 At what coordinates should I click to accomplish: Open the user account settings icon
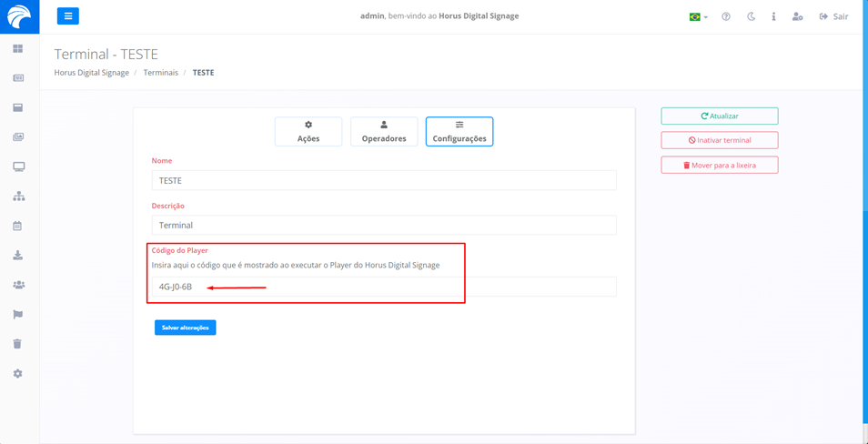(797, 16)
